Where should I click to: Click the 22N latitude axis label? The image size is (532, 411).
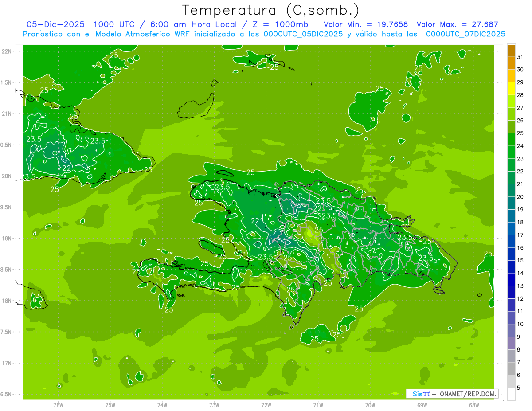(x=7, y=51)
